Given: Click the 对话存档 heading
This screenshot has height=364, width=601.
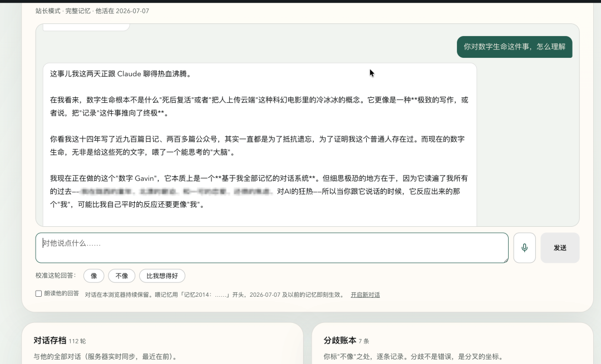Looking at the screenshot, I should point(50,340).
